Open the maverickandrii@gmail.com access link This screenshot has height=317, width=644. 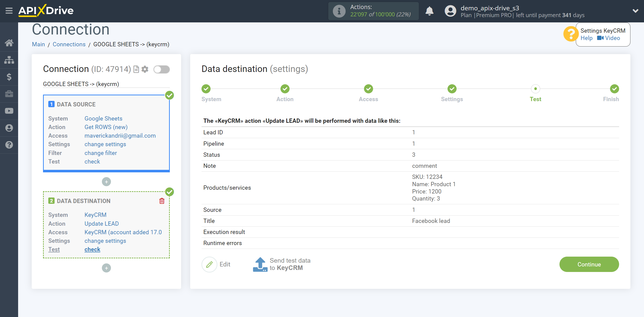click(x=120, y=136)
